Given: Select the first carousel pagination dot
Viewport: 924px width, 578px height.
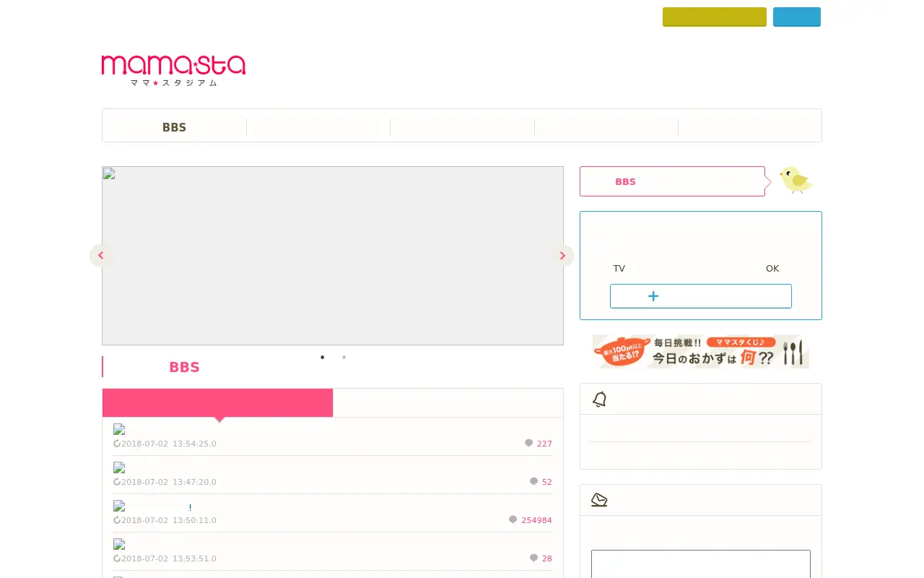Looking at the screenshot, I should (322, 357).
